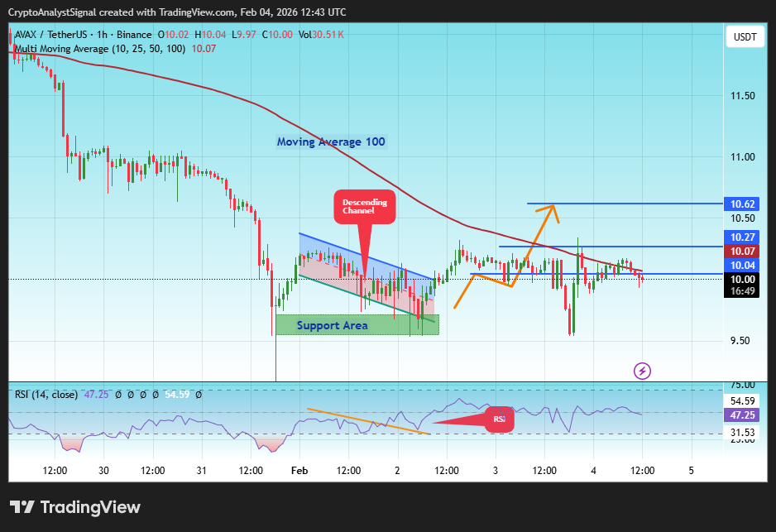Click the USDT currency button
776x532 pixels.
(x=745, y=37)
